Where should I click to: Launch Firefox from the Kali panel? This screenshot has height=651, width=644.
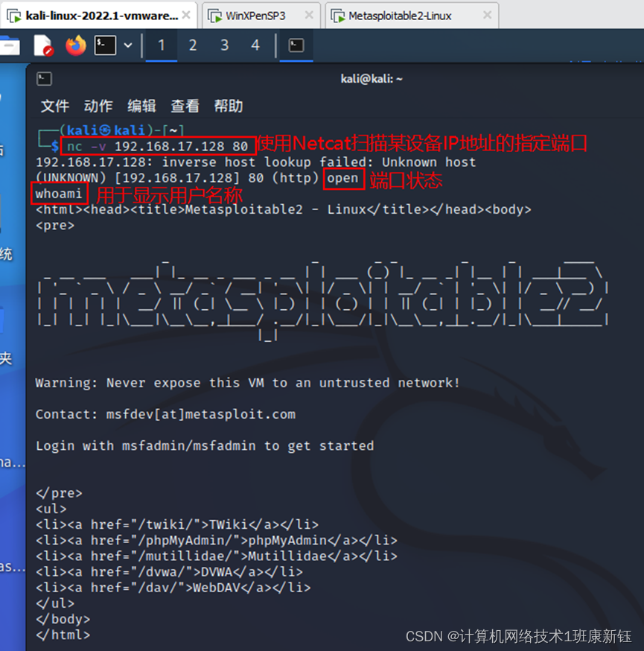[75, 45]
